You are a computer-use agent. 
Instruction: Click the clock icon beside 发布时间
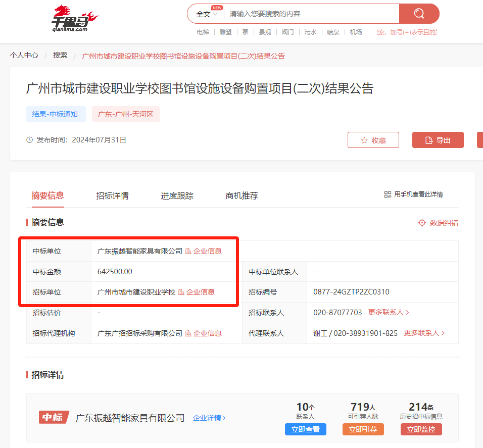tap(30, 140)
